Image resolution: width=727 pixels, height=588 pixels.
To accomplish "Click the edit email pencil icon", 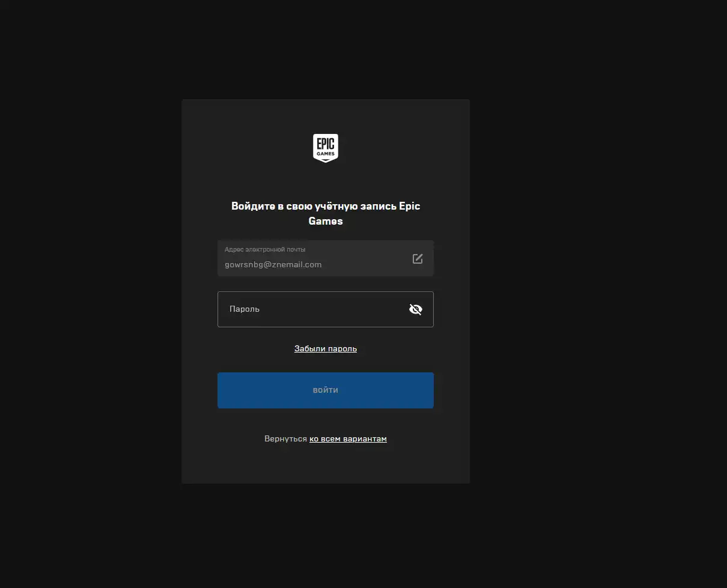I will [418, 258].
